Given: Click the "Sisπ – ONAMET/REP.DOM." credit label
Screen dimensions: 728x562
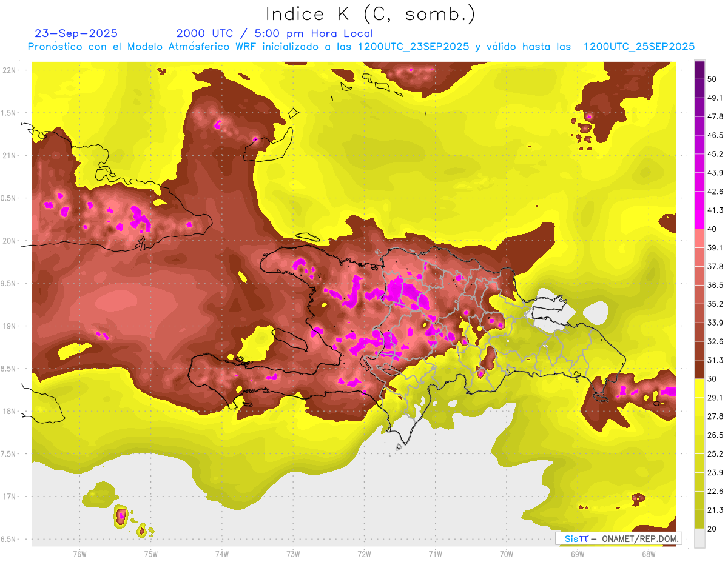Looking at the screenshot, I should click(618, 538).
